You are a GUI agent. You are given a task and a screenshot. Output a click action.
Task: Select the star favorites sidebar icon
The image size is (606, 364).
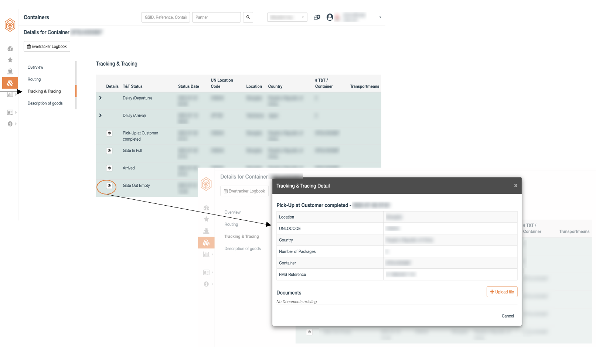[x=10, y=60]
